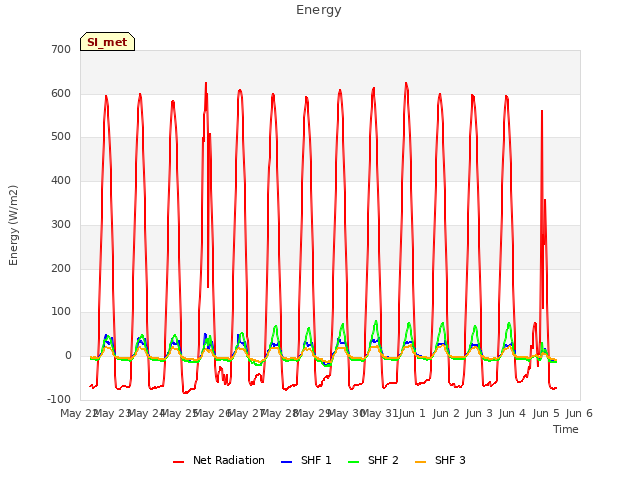Click the Jun 4 x-axis label
The image size is (640, 480).
coord(512,413)
